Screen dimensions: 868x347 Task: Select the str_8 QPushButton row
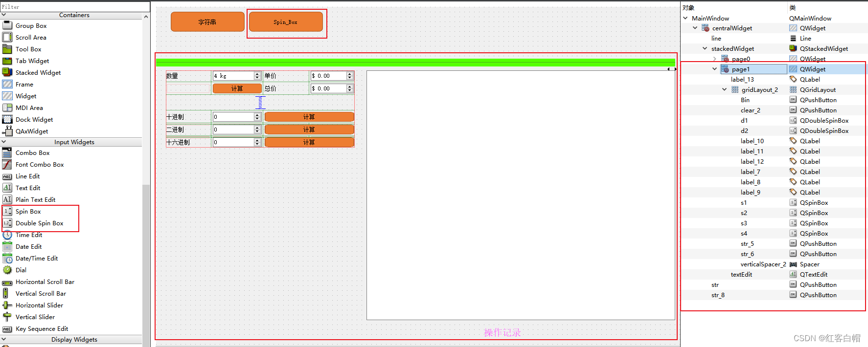(x=773, y=295)
